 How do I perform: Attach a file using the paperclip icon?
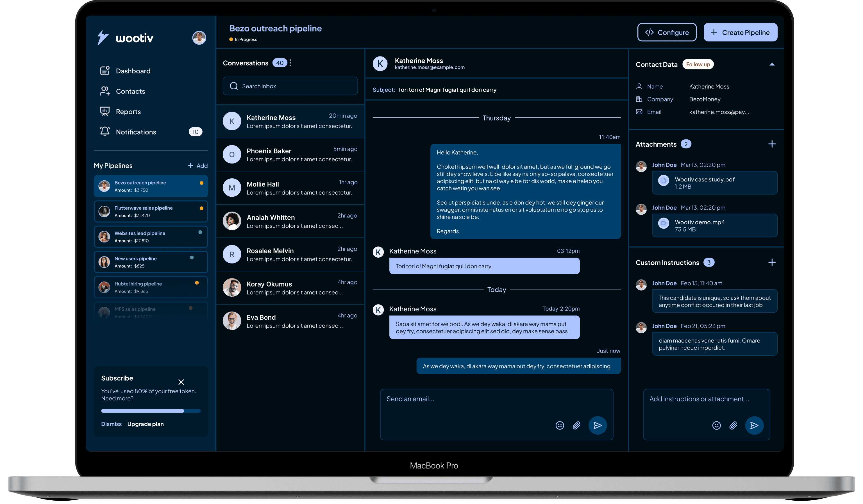(576, 425)
